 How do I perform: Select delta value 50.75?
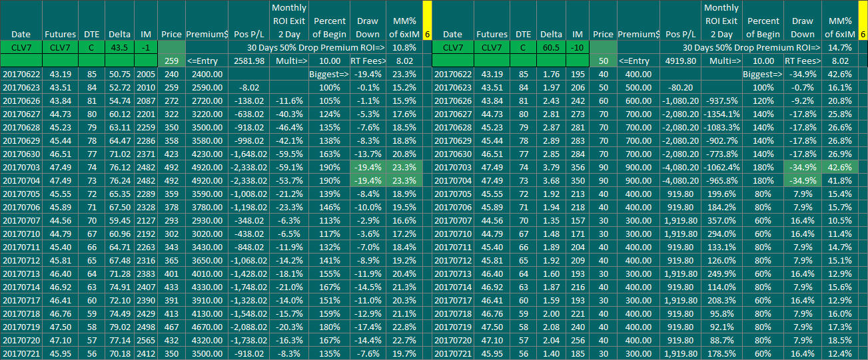point(120,74)
